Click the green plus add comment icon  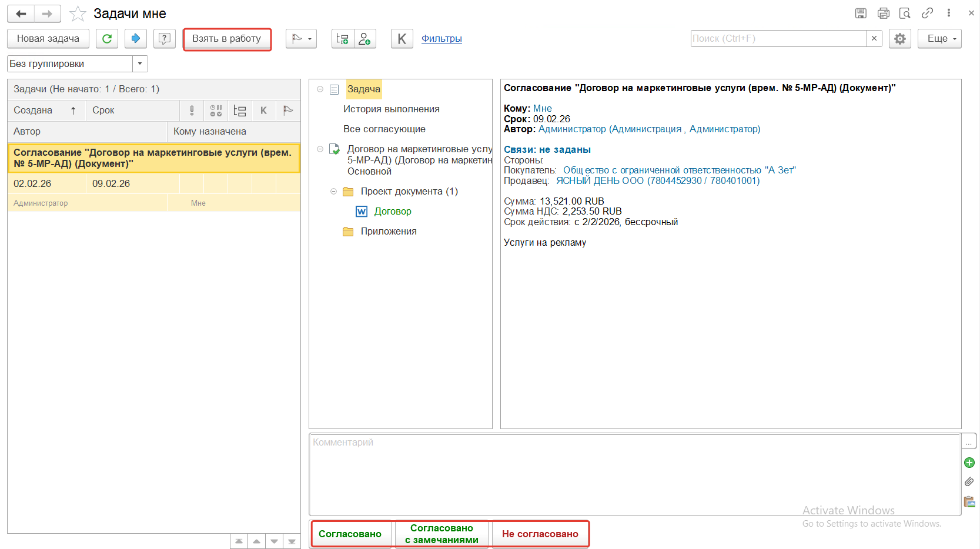coord(969,463)
